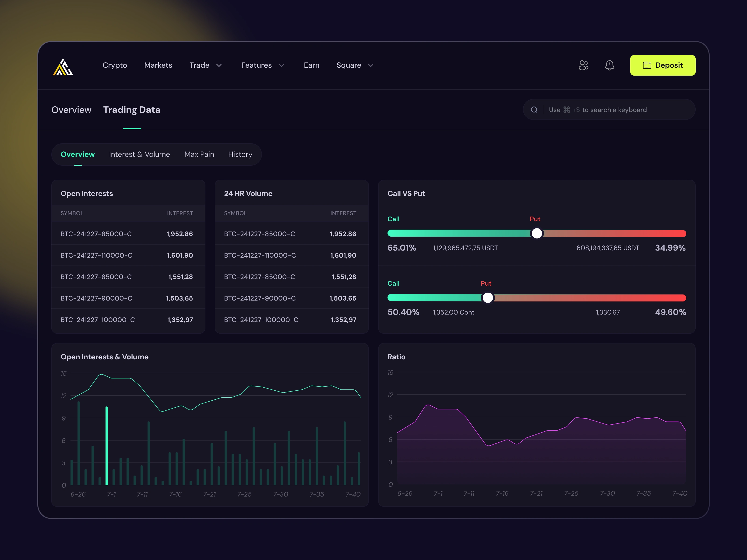747x560 pixels.
Task: Click the magnifier search icon
Action: 534,110
